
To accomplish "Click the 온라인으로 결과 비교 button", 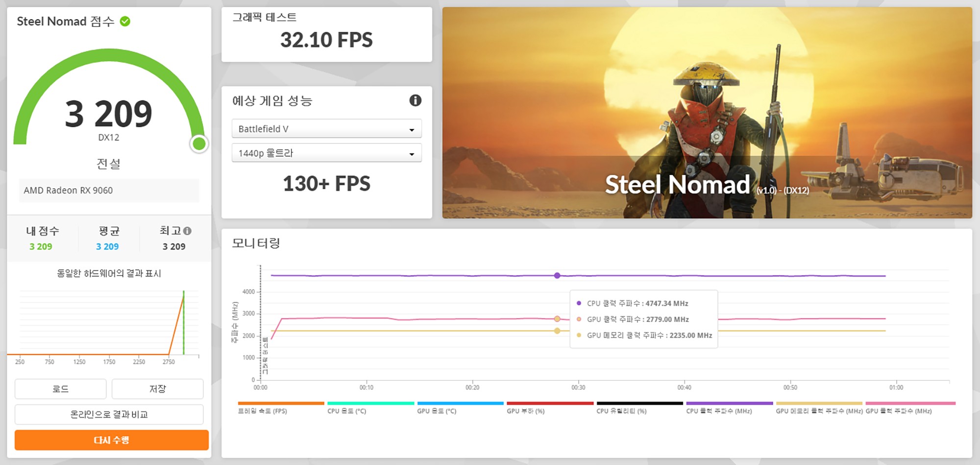I will pyautogui.click(x=109, y=414).
